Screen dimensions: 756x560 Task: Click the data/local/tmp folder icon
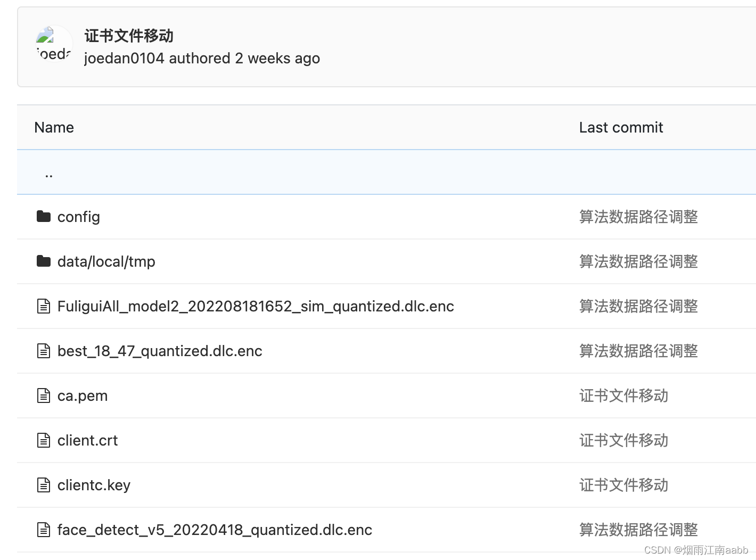point(44,261)
